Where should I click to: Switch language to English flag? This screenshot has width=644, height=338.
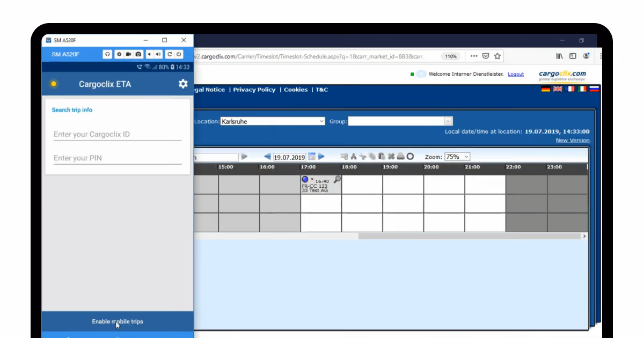tap(558, 89)
